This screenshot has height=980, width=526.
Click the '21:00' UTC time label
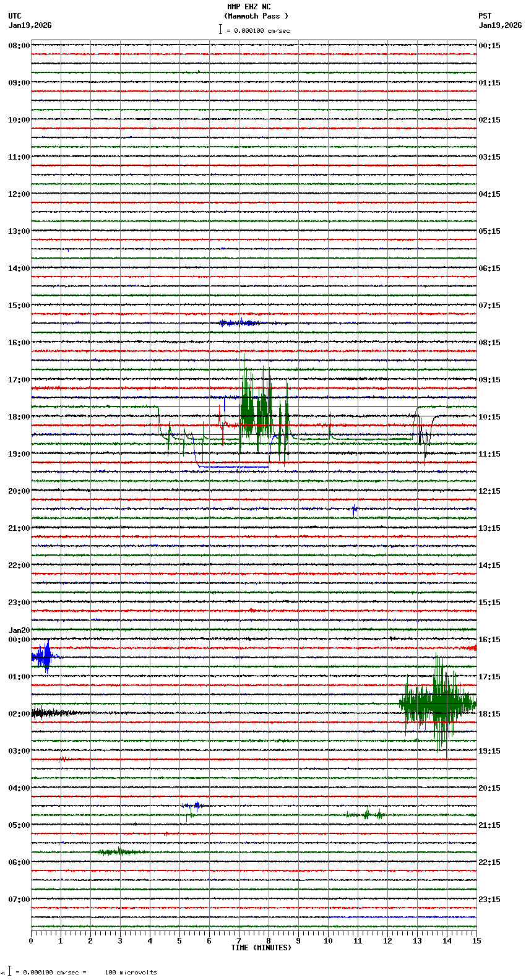19,528
